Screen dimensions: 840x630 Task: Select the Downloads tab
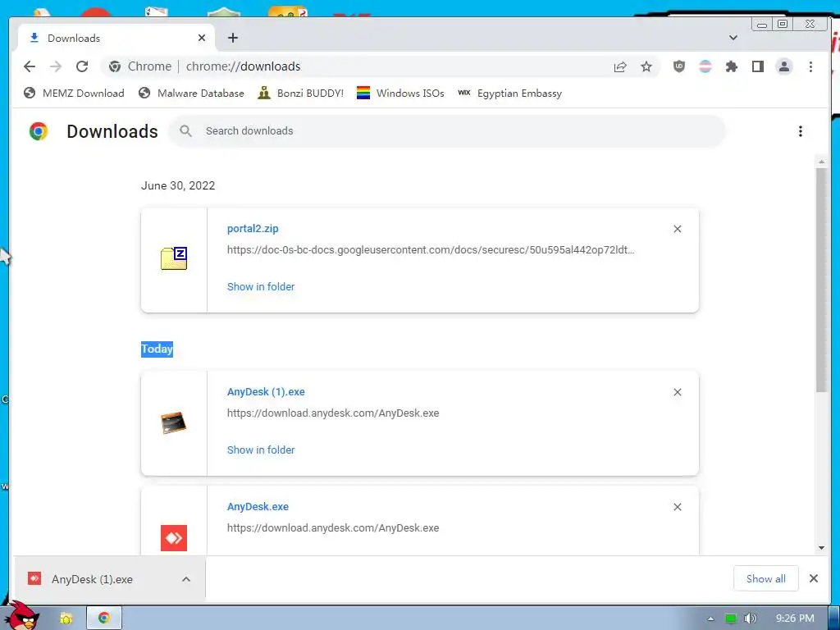click(x=116, y=38)
